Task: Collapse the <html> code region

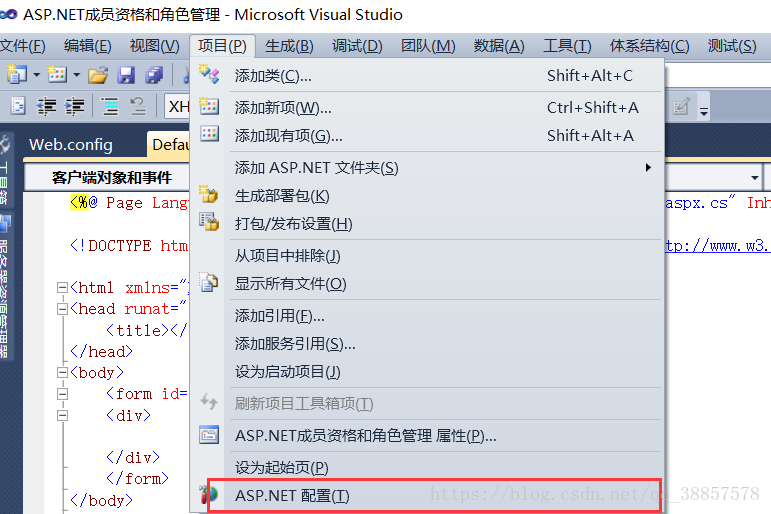Action: [x=62, y=287]
